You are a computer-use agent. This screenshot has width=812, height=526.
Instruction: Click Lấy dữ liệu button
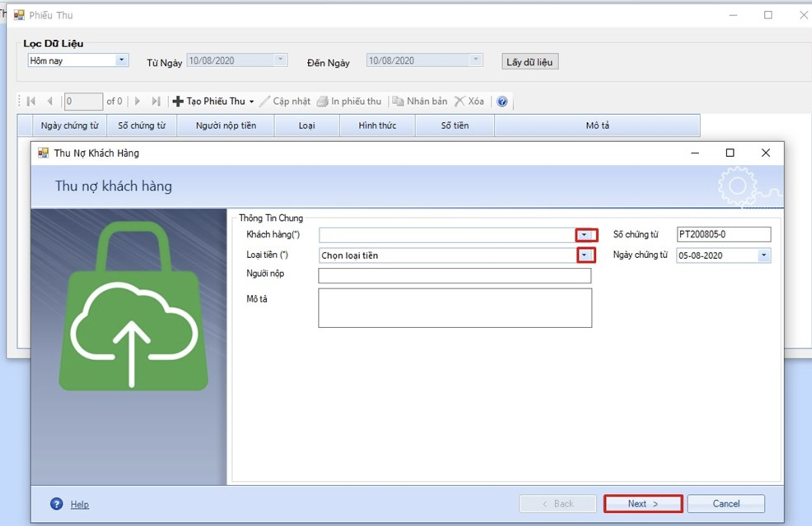click(x=530, y=62)
